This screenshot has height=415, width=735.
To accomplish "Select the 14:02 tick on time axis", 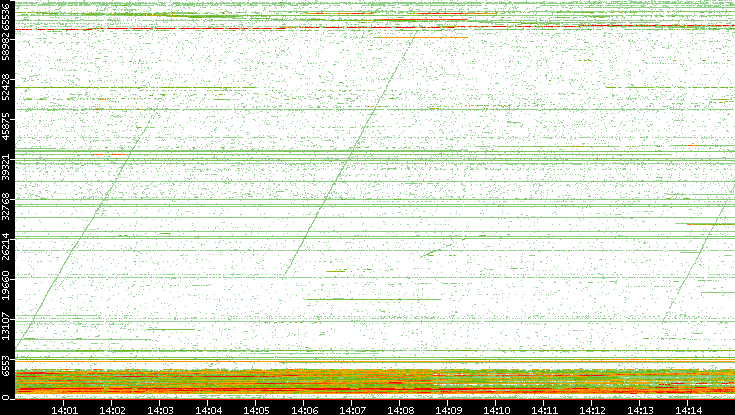I will click(112, 408).
